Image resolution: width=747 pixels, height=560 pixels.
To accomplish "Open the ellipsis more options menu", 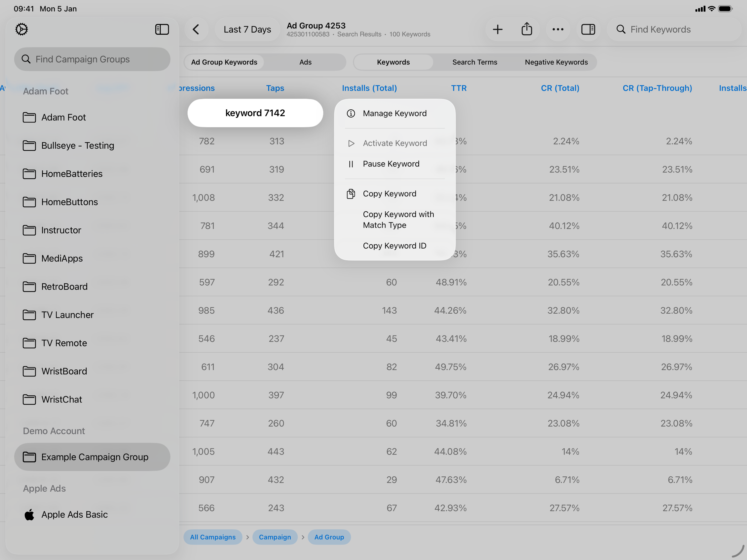I will point(558,29).
